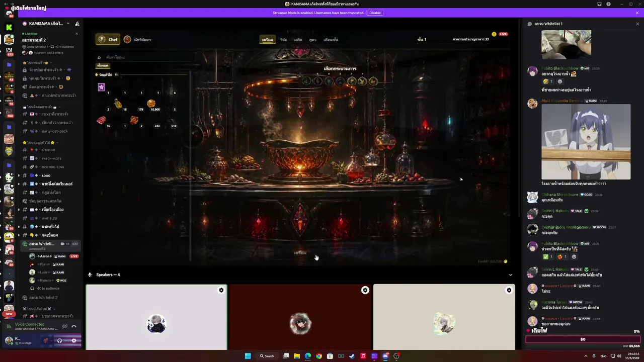This screenshot has width=644, height=362.
Task: Show hidden system tray icons
Action: click(x=586, y=356)
